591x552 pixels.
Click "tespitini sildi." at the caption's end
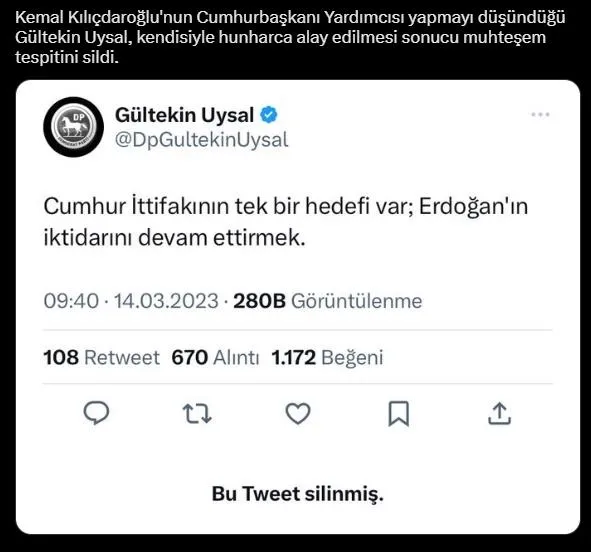tap(67, 57)
